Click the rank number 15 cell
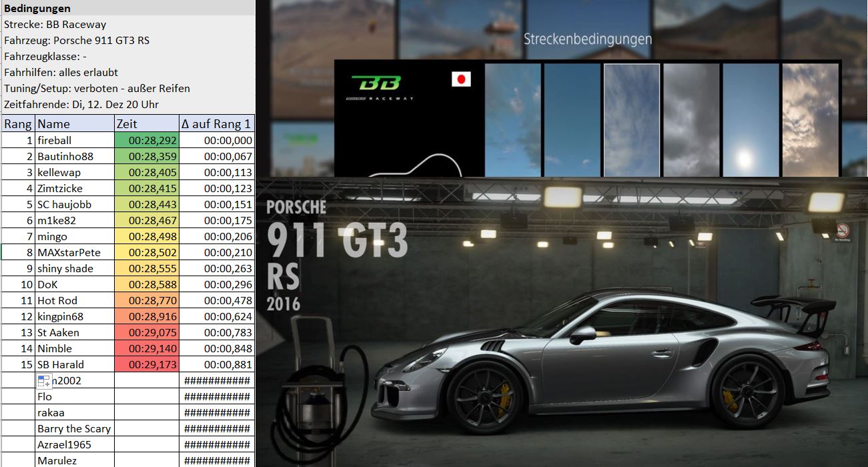Viewport: 868px width, 467px height. pos(18,364)
